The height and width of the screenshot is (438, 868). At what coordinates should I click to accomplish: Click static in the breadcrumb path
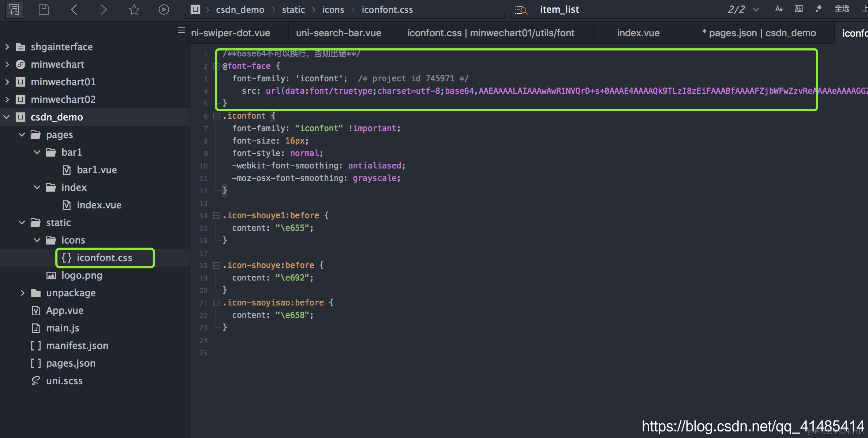click(x=293, y=10)
